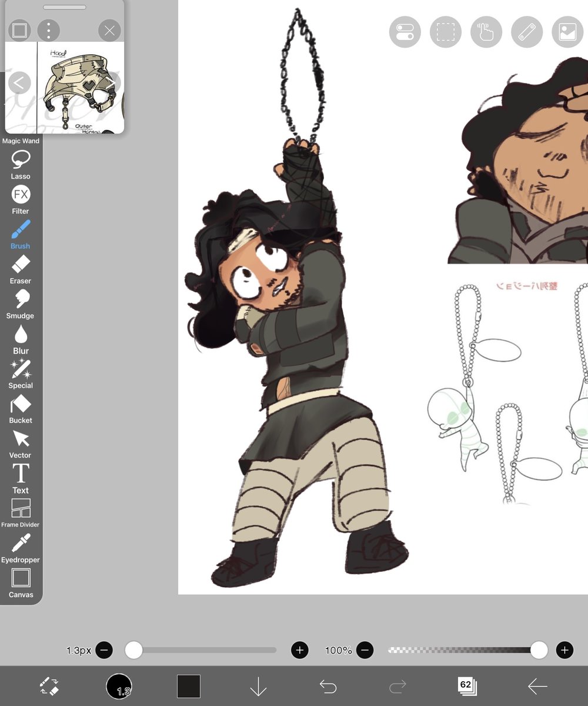
Task: Toggle reference window frame square icon
Action: click(19, 31)
